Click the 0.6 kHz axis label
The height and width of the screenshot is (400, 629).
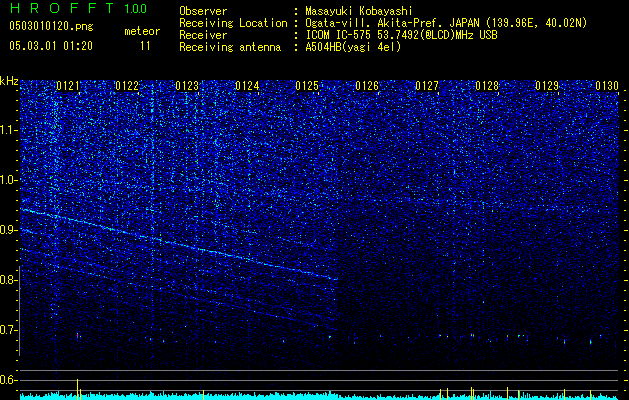[9, 380]
